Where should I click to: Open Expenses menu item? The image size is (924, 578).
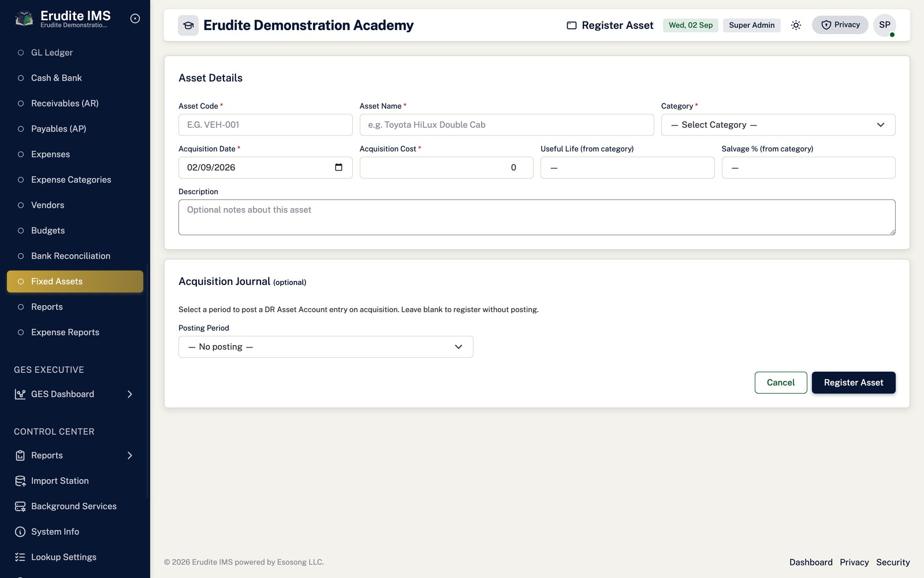point(75,154)
